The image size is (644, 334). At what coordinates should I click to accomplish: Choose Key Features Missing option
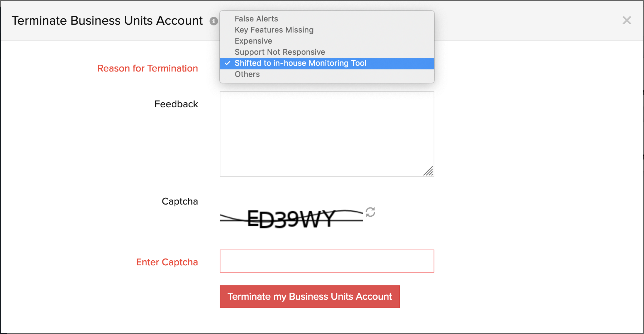(x=274, y=30)
